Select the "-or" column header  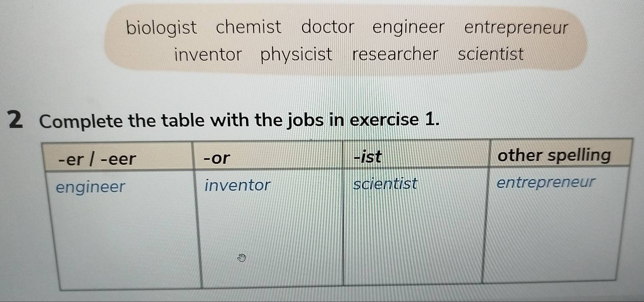point(217,158)
